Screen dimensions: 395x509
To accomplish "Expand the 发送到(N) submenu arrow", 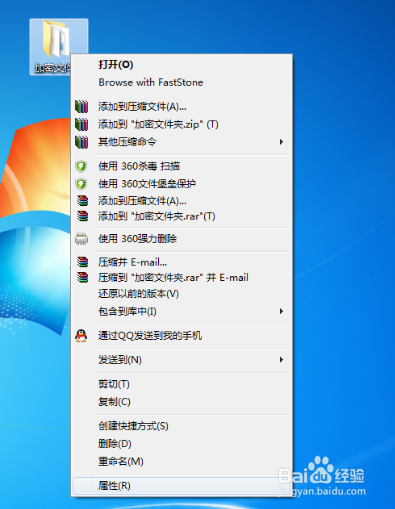I will click(x=281, y=360).
